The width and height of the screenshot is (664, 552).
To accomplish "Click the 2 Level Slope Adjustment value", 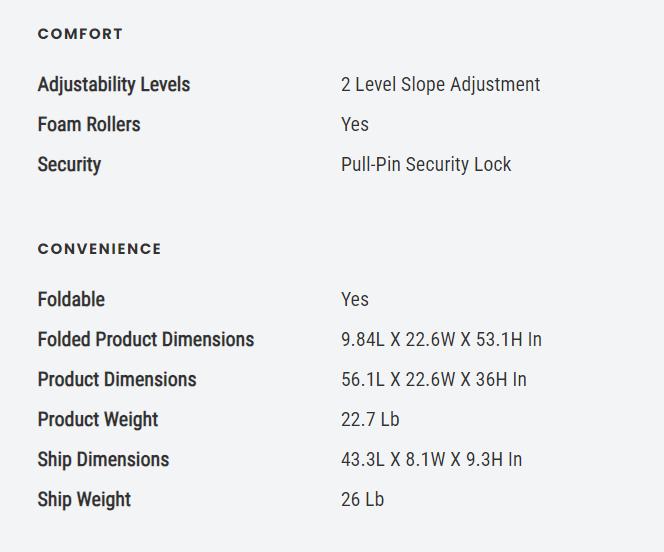I will (440, 85).
